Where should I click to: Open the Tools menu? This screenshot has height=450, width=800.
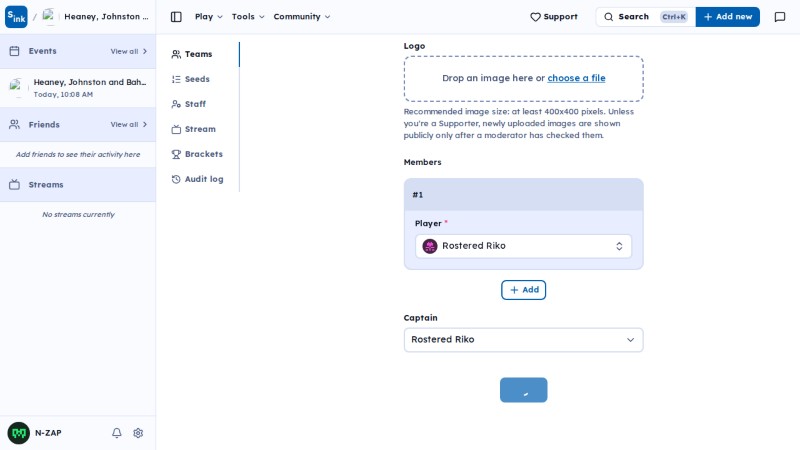click(248, 17)
